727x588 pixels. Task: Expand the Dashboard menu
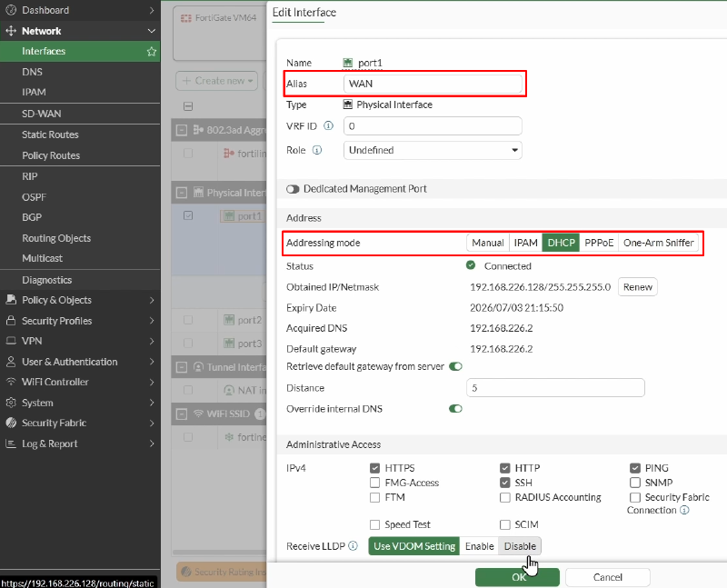pyautogui.click(x=152, y=10)
